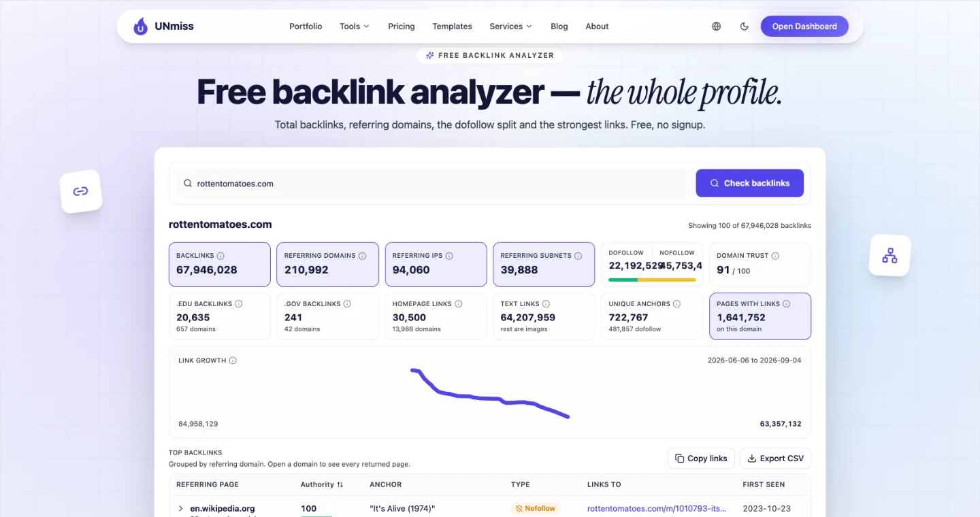The height and width of the screenshot is (517, 980).
Task: Click the 241 .GOV backlinks value
Action: pos(293,318)
